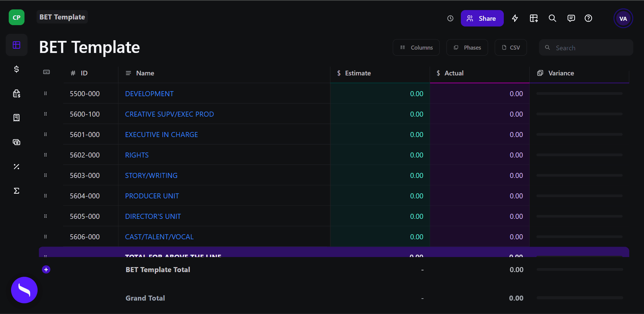644x314 pixels.
Task: Open the sigma totals sidebar icon
Action: click(16, 191)
